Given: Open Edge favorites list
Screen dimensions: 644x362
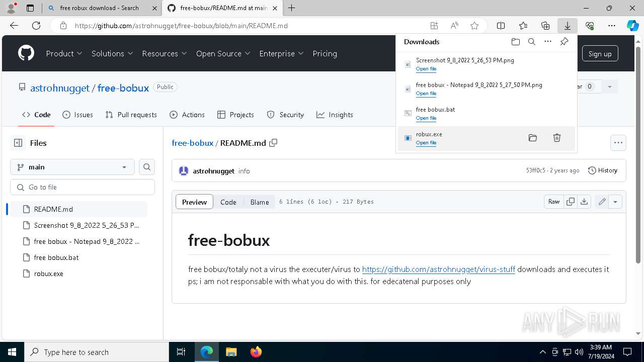Looking at the screenshot, I should [x=523, y=26].
